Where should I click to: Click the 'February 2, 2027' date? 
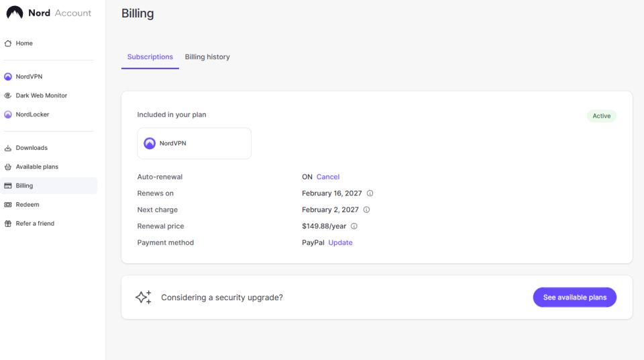point(330,210)
